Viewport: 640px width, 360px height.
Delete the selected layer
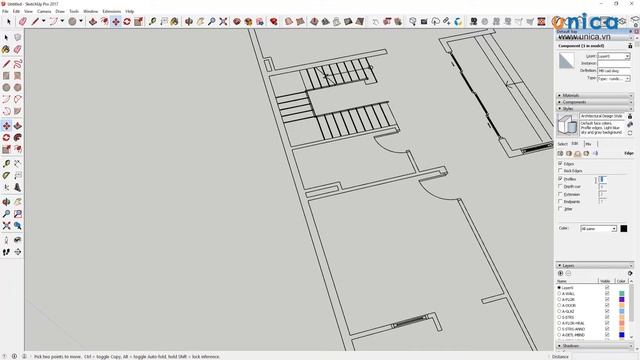tap(568, 273)
